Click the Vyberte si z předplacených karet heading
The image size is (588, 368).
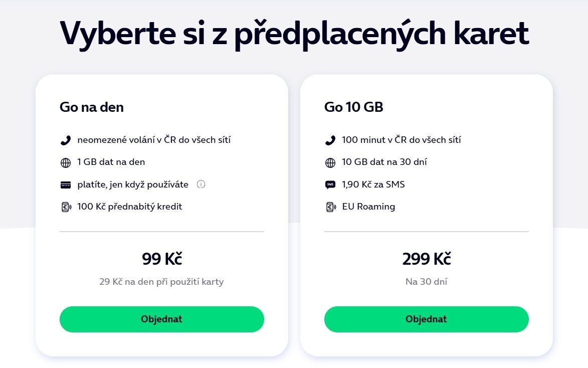coord(294,33)
